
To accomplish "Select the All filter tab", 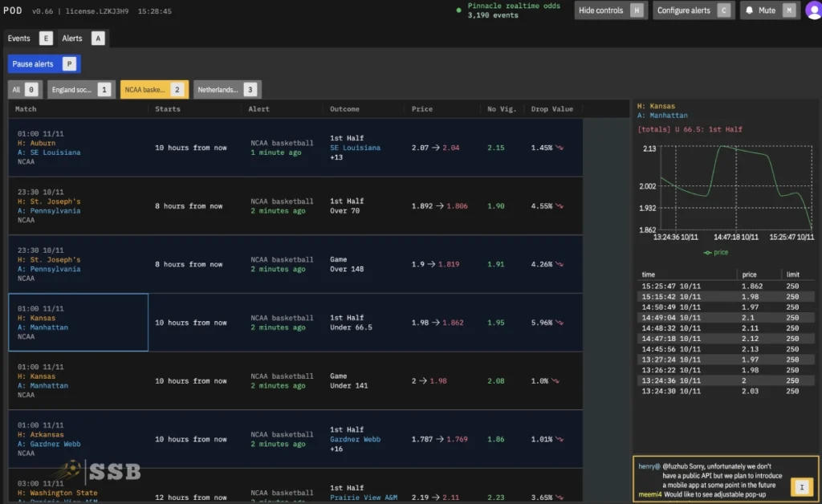I will 25,90.
